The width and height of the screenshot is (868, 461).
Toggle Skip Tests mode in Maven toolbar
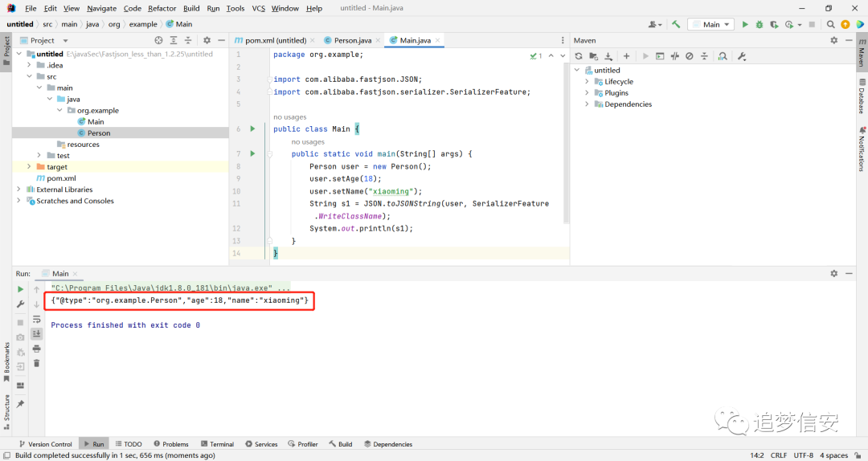(690, 56)
